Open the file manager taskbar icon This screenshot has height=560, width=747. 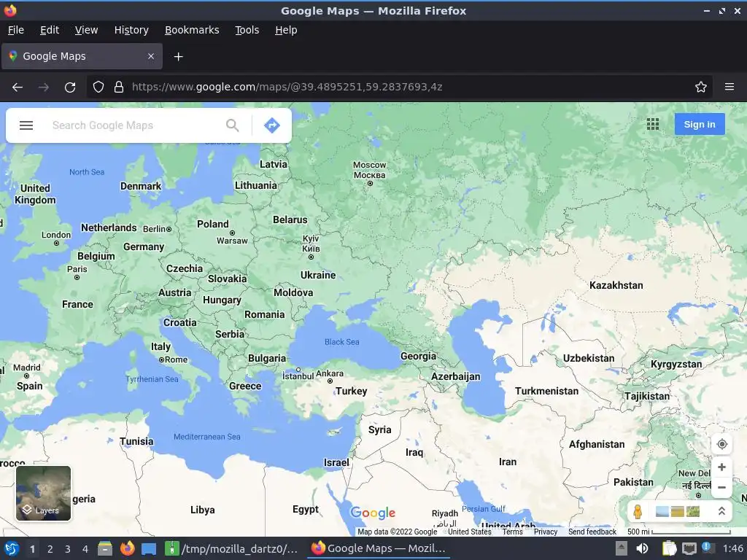click(x=105, y=548)
